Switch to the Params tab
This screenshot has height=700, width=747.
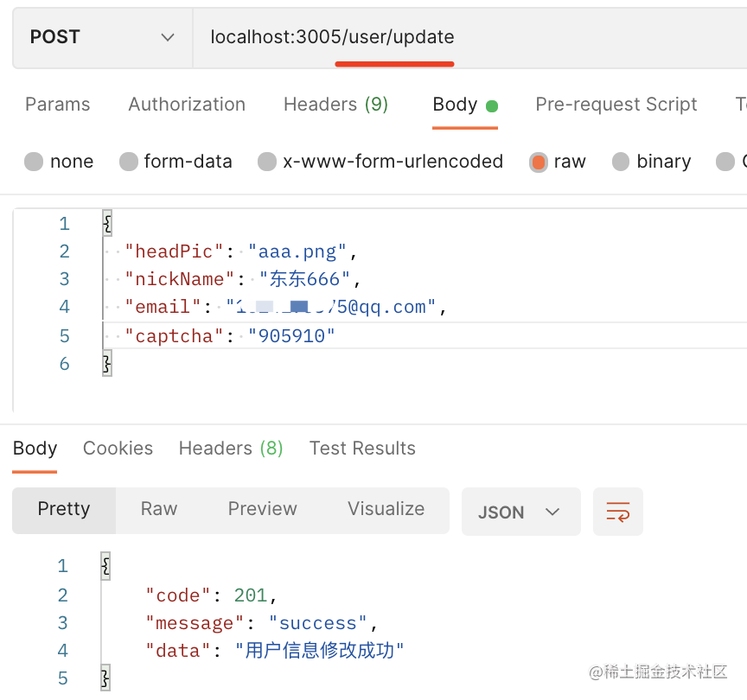point(58,105)
